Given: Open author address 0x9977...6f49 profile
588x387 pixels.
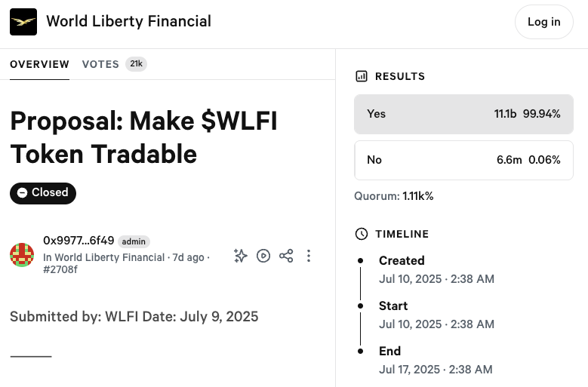Looking at the screenshot, I should (x=79, y=241).
